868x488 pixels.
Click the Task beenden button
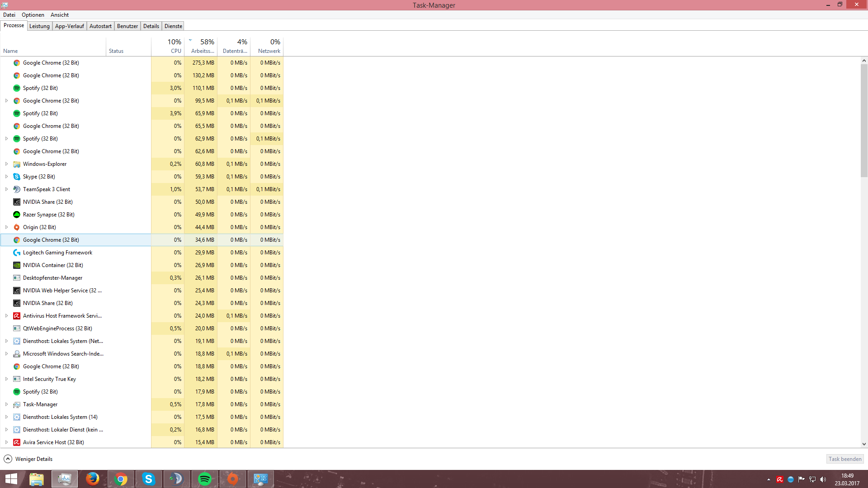[845, 459]
